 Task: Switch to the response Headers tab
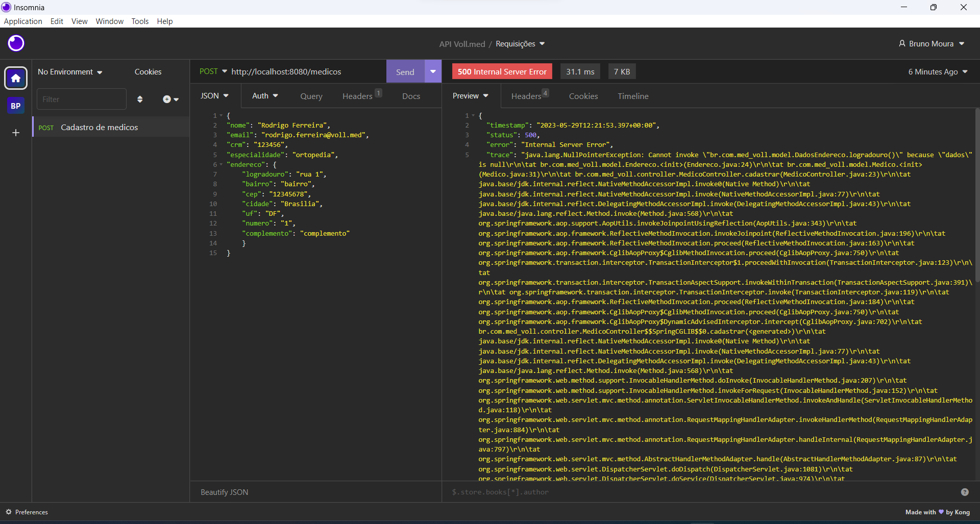pos(530,96)
